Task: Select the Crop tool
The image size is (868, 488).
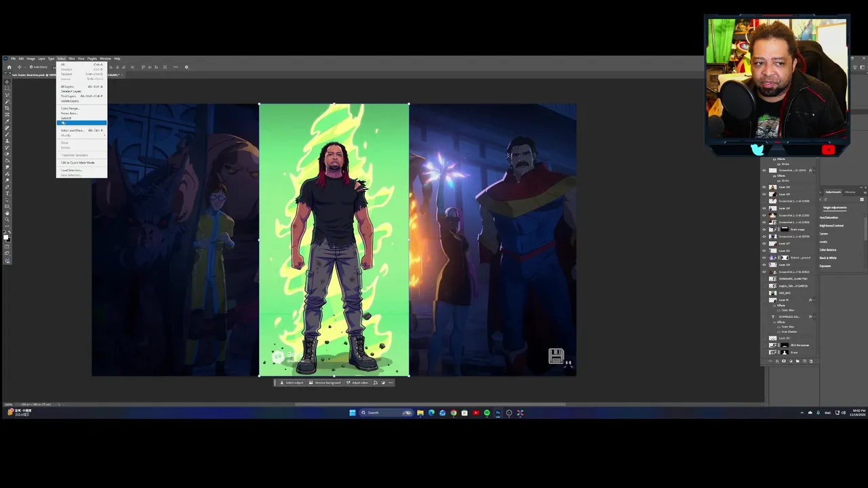Action: click(x=7, y=108)
